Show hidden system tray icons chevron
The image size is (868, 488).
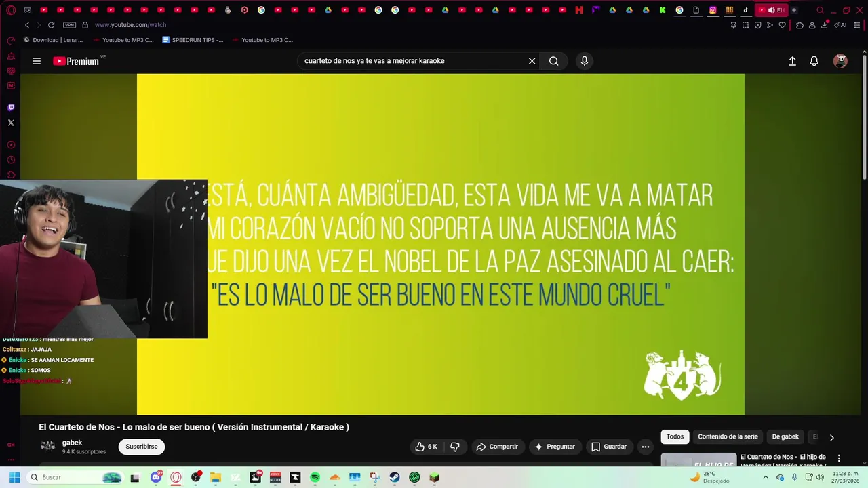coord(765,477)
